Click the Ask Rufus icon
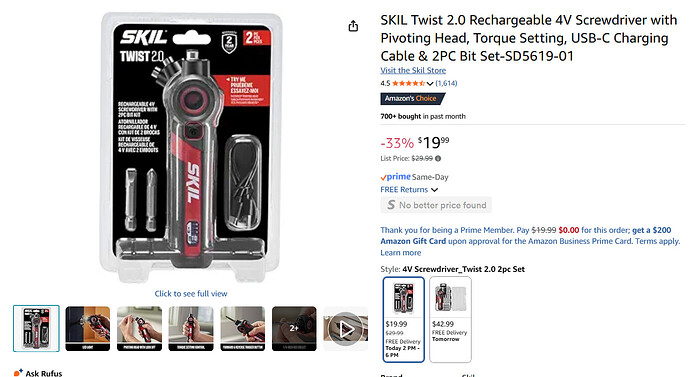The image size is (690, 377). point(18,373)
